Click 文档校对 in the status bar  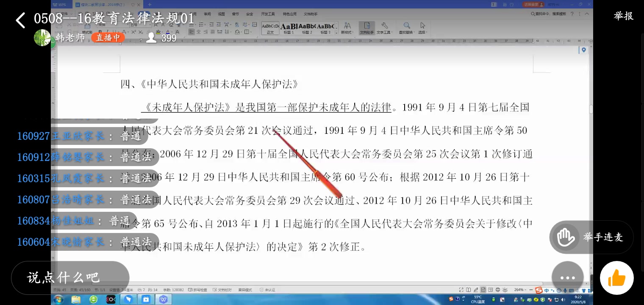click(222, 290)
